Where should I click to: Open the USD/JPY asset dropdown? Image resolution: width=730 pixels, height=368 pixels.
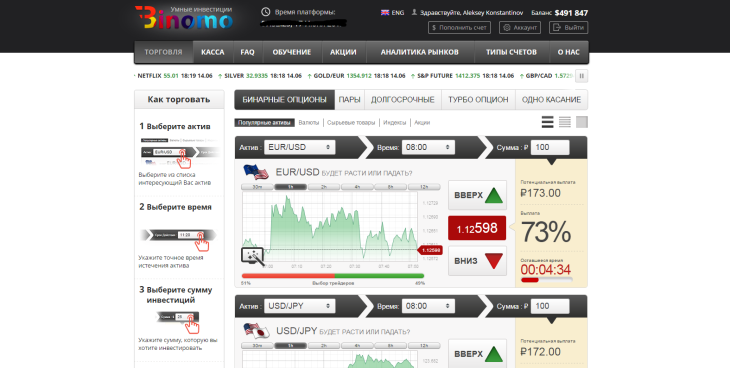[x=299, y=306]
